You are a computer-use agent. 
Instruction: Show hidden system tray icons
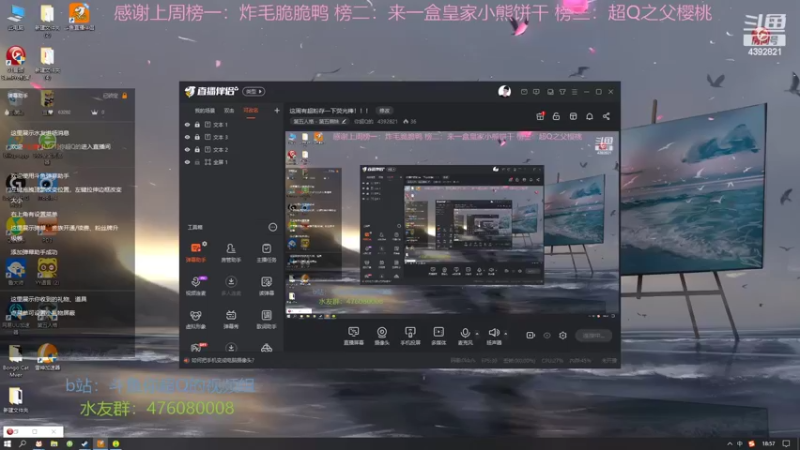[x=729, y=444]
